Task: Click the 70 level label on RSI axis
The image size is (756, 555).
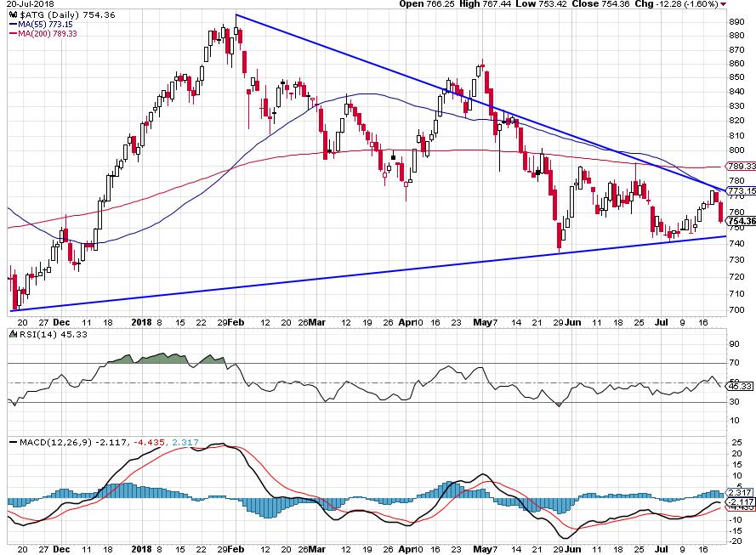Action: click(734, 363)
